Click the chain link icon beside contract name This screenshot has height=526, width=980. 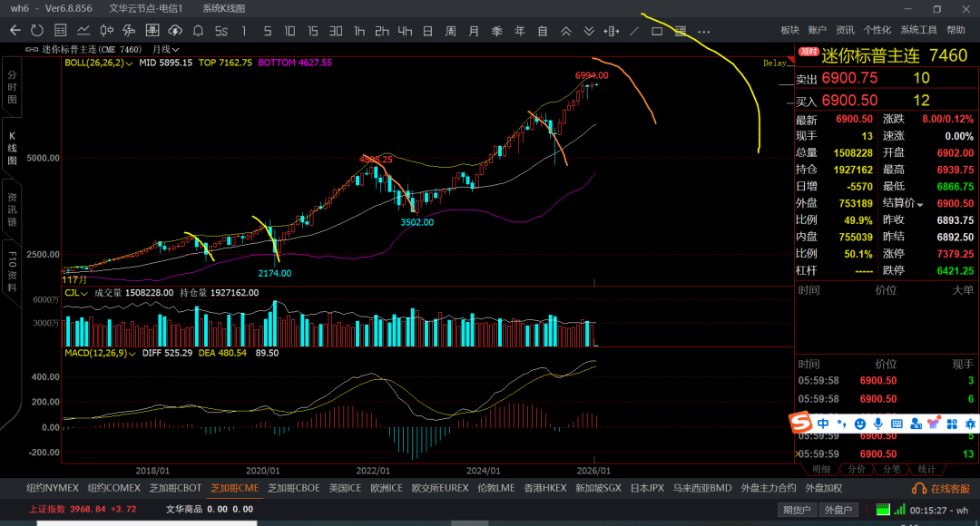[32, 49]
